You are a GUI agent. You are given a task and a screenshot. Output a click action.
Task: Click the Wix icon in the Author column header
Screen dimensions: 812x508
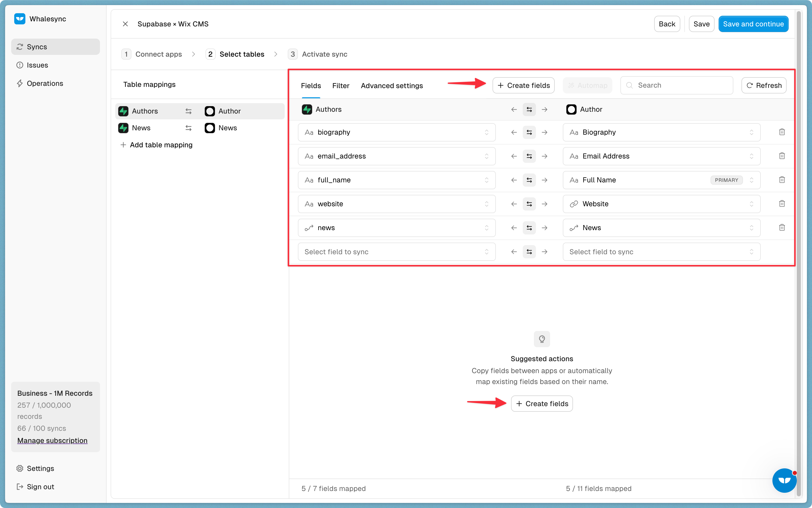(x=571, y=109)
